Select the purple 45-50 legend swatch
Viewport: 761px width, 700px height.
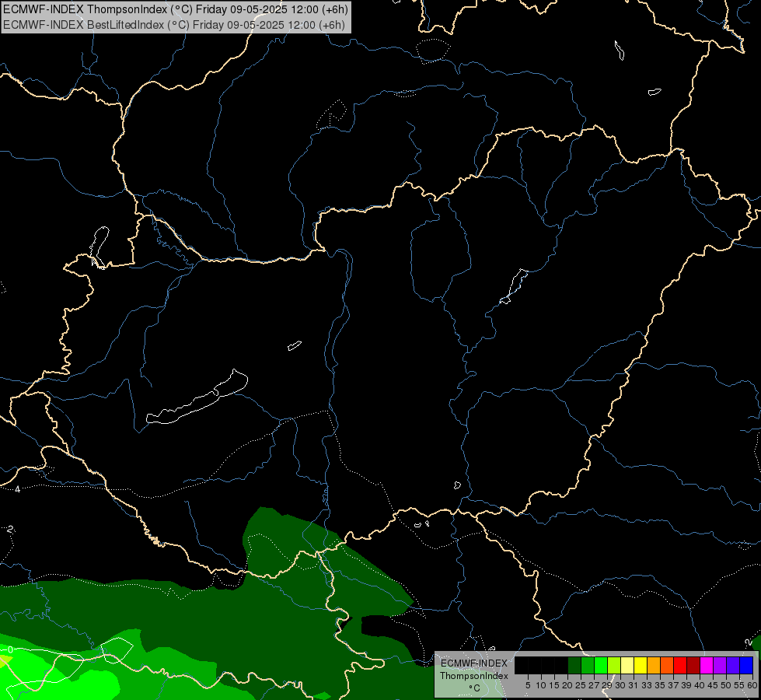click(720, 665)
